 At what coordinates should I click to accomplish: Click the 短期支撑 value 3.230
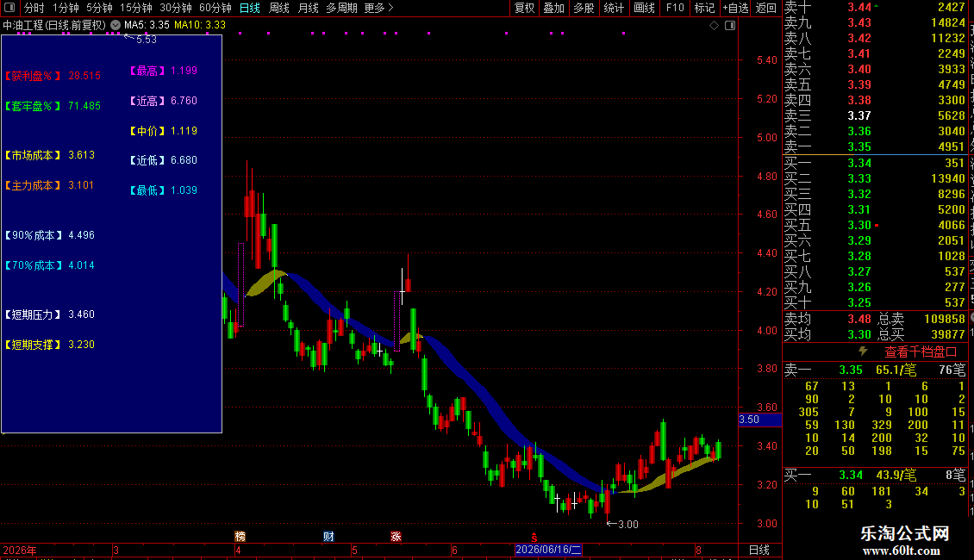(x=81, y=345)
